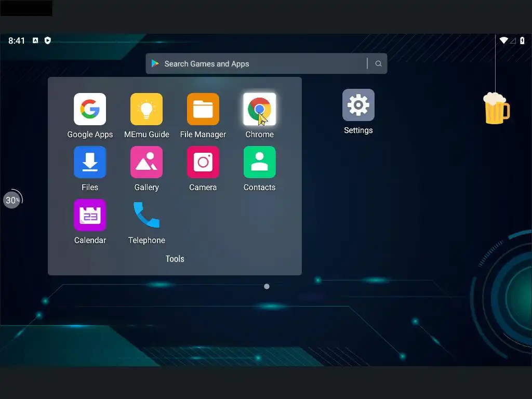Open the Files download app
This screenshot has height=399, width=532.
pyautogui.click(x=90, y=162)
